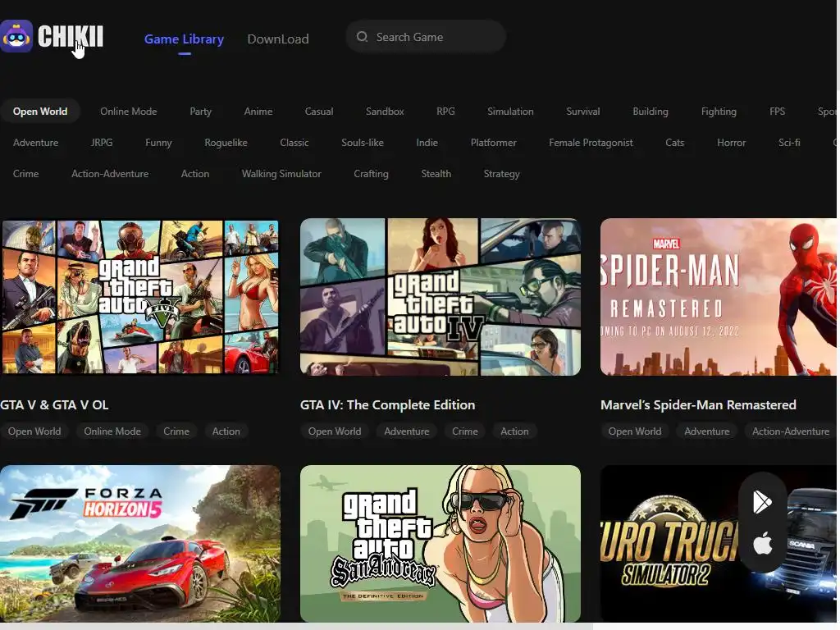
Task: Select the Open World category filter
Action: pos(40,112)
